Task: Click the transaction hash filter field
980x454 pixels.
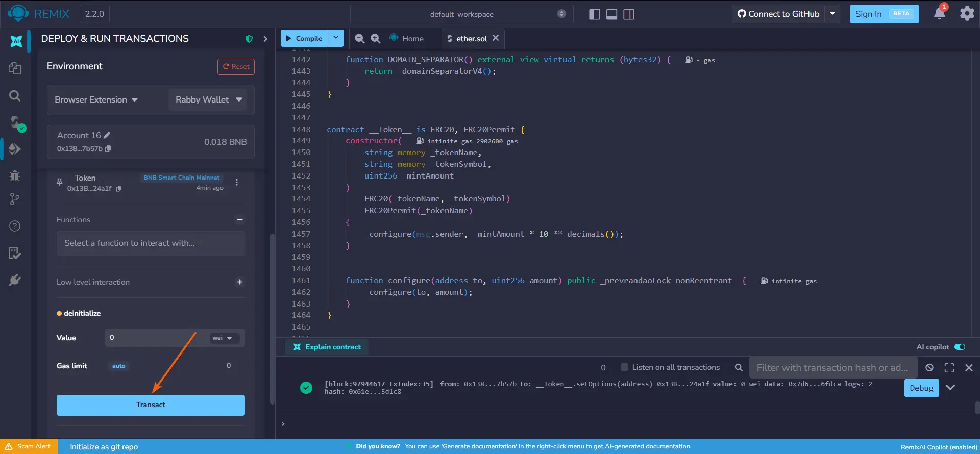Action: (x=833, y=367)
